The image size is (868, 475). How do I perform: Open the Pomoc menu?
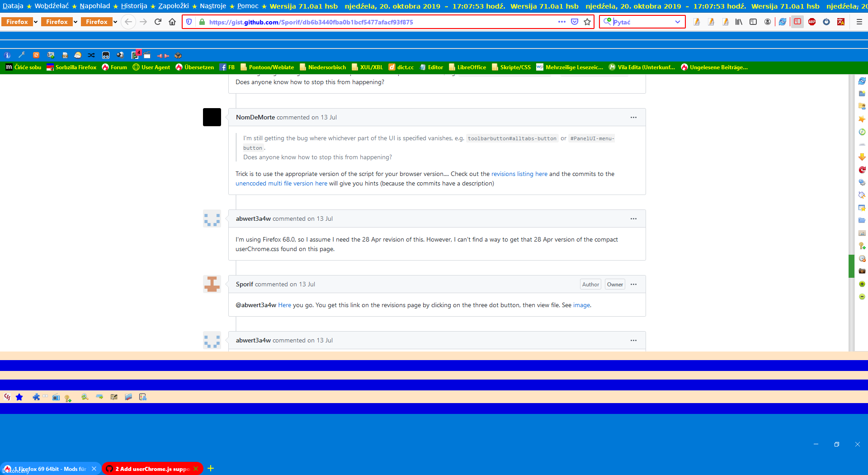coord(248,6)
